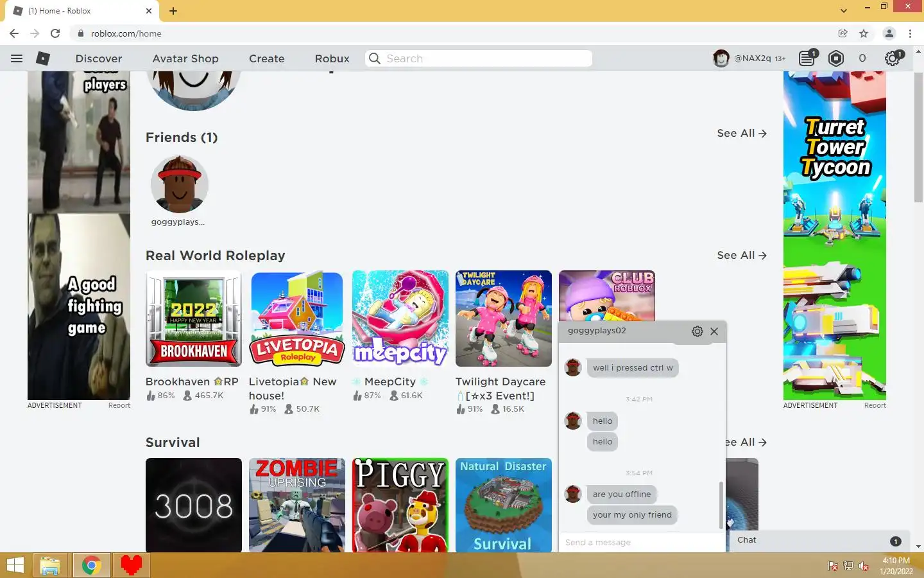Open the Brookhaven RP game thumbnail
Screen dimensions: 924x578
tap(194, 319)
